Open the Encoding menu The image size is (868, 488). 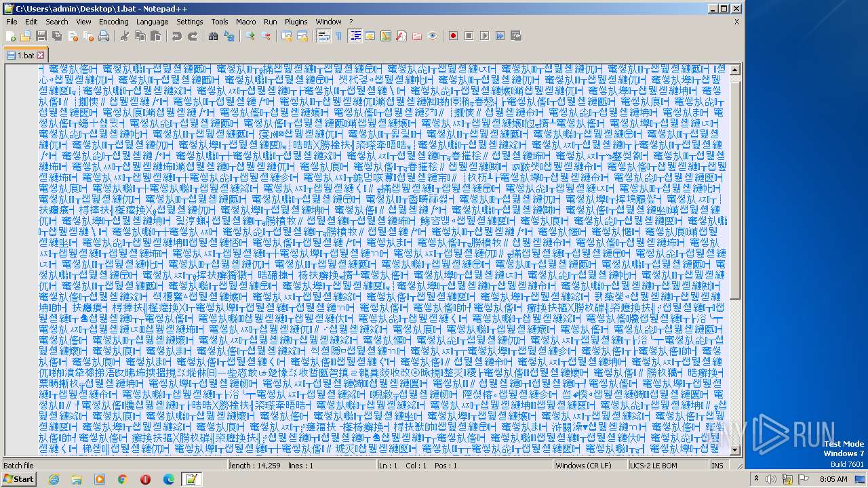point(114,22)
